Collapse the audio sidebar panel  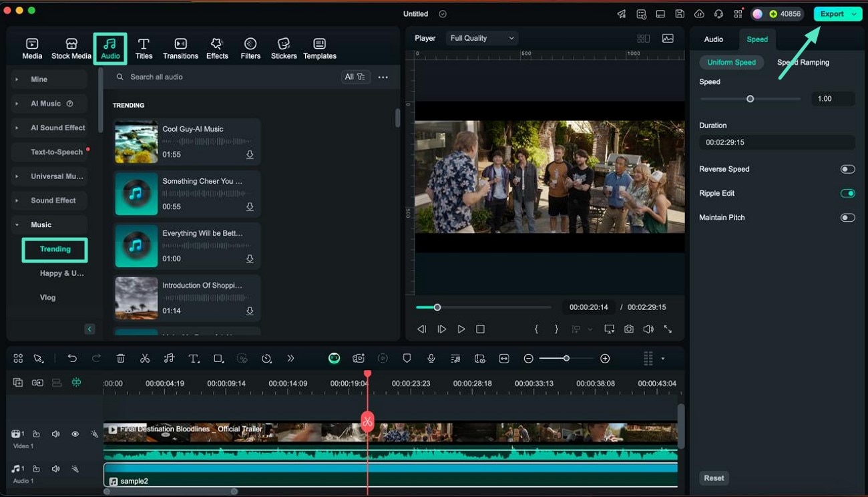[89, 329]
